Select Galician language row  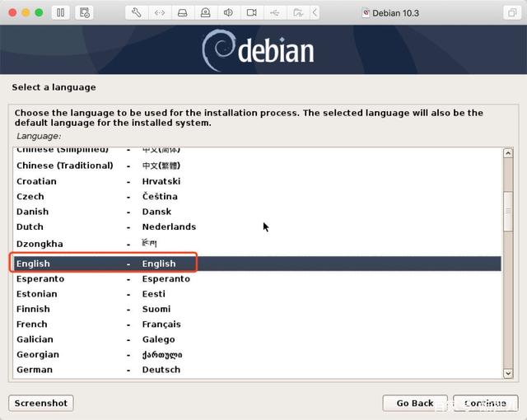(257, 339)
